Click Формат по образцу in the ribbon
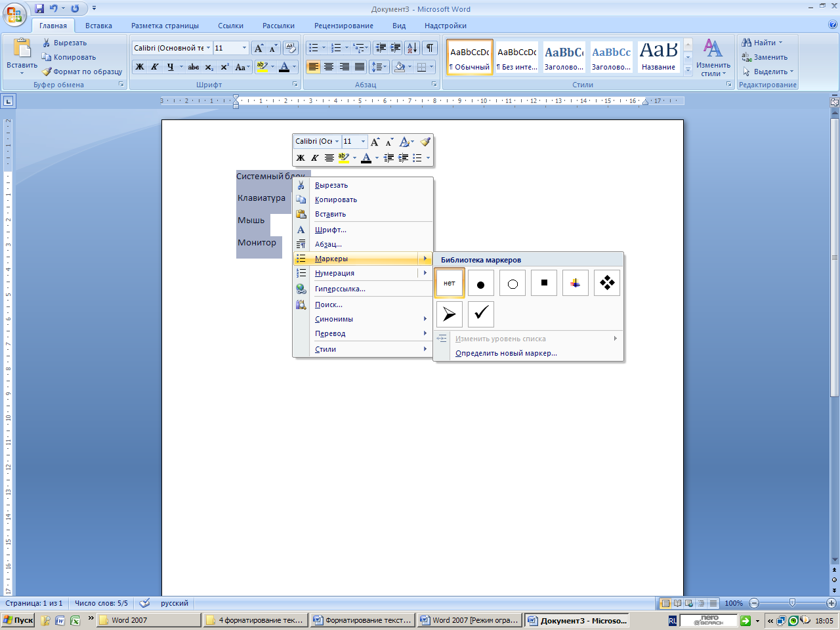840x630 pixels. [x=83, y=72]
